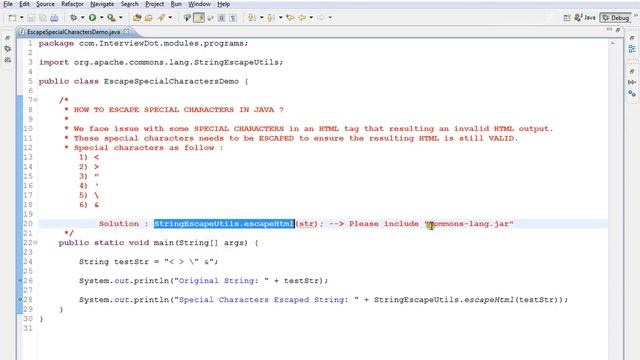Image resolution: width=640 pixels, height=360 pixels.
Task: Toggle the Block Selection mode icon
Action: [x=221, y=18]
